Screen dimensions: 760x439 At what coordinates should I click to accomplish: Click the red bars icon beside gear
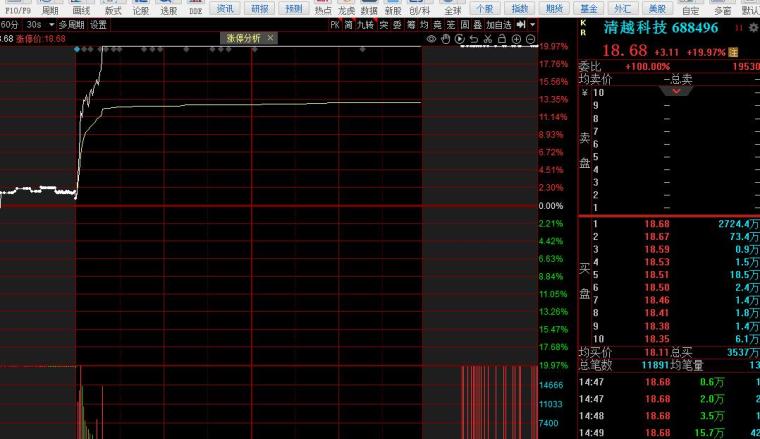[x=739, y=28]
